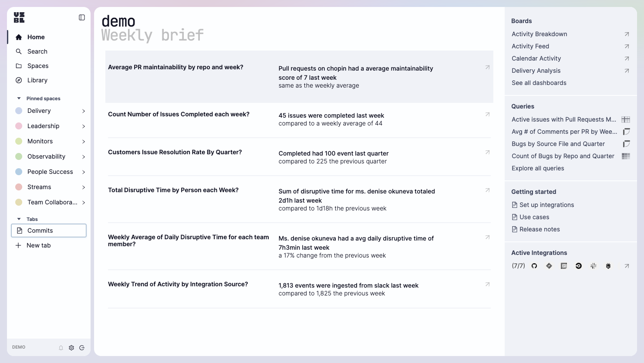Click the Slack integration icon
644x363 pixels.
tap(593, 266)
